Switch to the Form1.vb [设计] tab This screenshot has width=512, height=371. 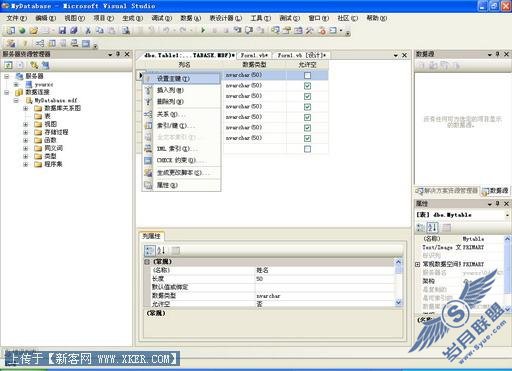point(301,55)
